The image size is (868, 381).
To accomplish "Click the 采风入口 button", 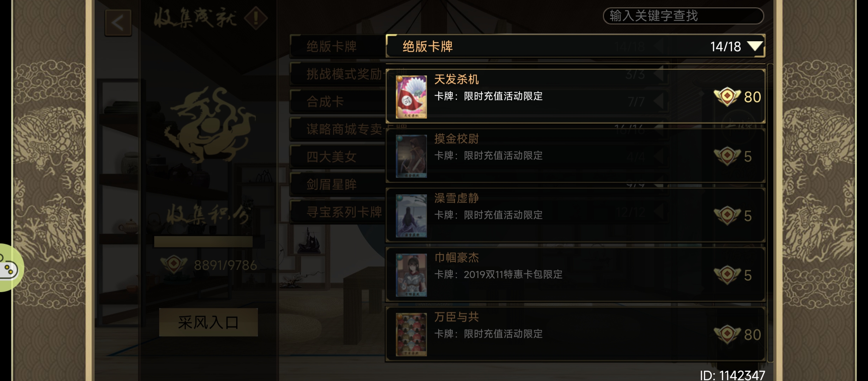I will pos(208,322).
